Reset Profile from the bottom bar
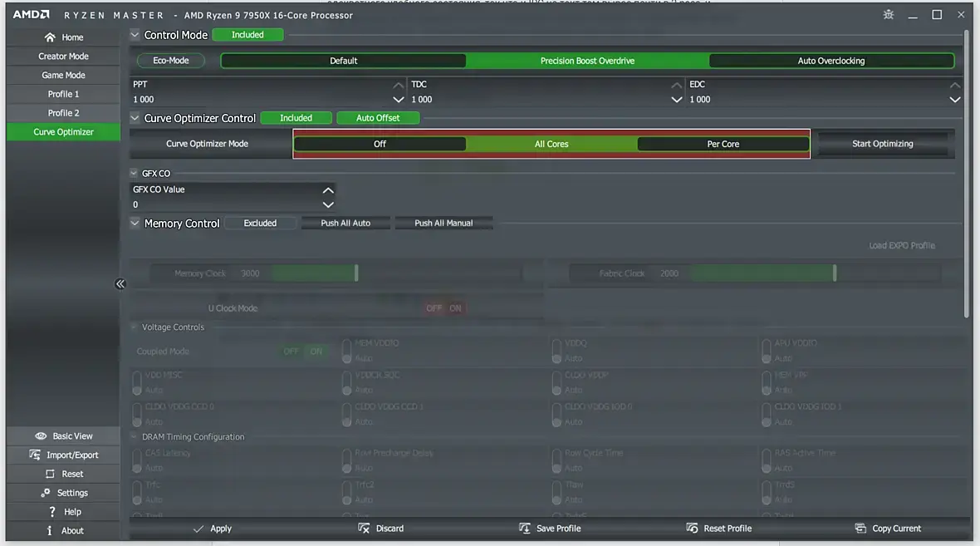The width and height of the screenshot is (980, 546). click(718, 529)
